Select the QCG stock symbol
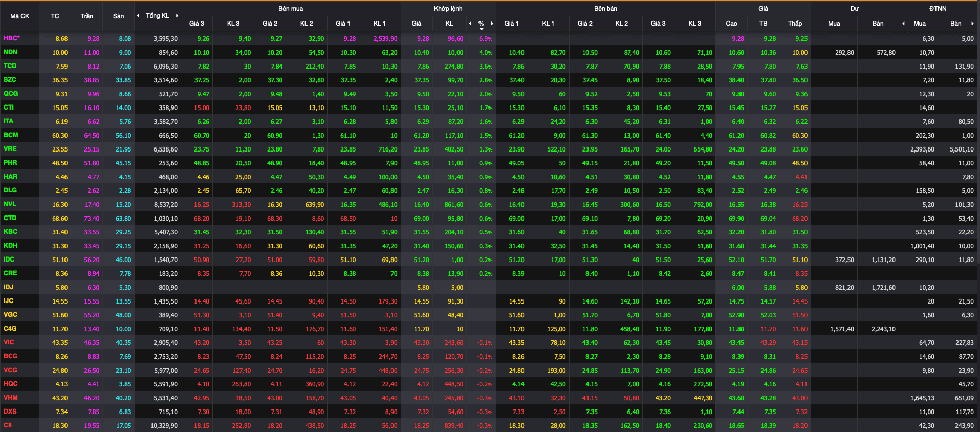Viewport: 980px width, 432px height. tap(11, 94)
